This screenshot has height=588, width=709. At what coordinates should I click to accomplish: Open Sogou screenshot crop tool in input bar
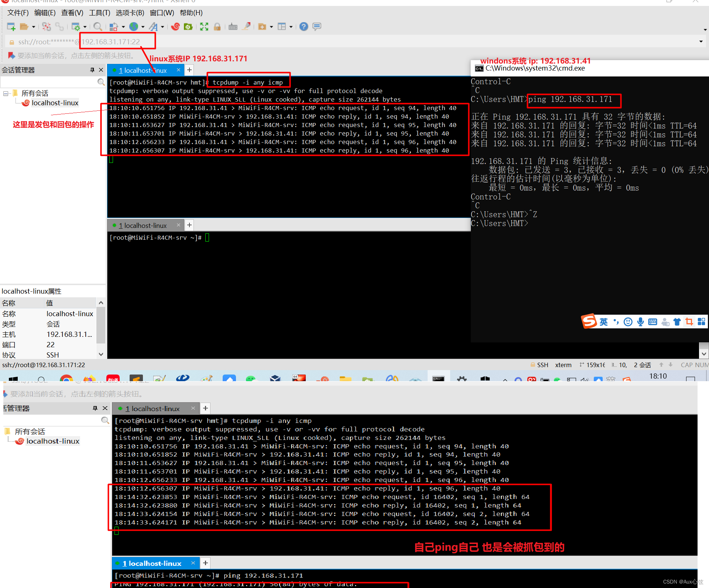click(689, 322)
